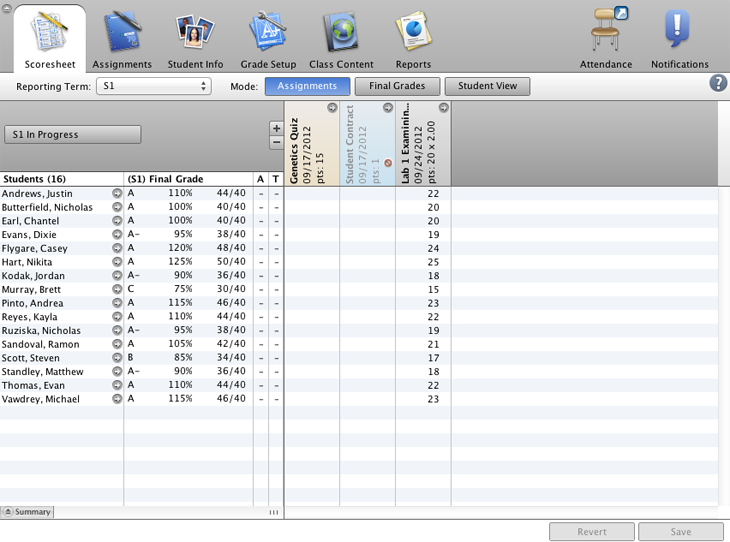Select the Scoresheet tab
Screen dimensions: 730x542
(50, 40)
